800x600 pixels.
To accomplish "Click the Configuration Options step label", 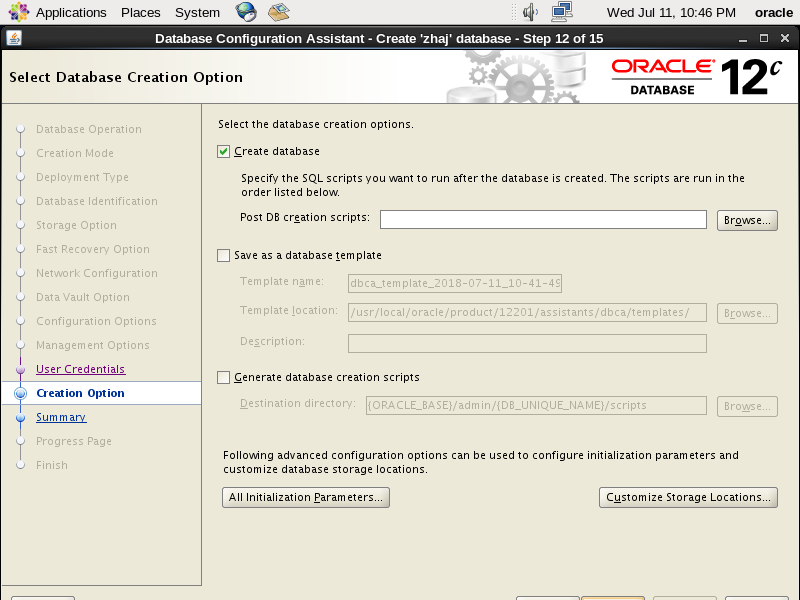I will [x=96, y=321].
